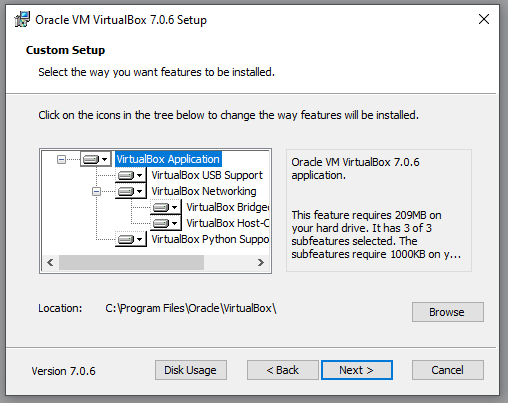Click the Browse button for install location
Screen dimensions: 508x403
pyautogui.click(x=448, y=312)
